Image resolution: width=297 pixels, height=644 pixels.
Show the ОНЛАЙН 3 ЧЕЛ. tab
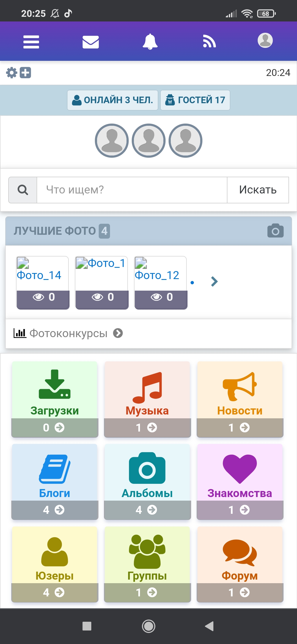112,100
